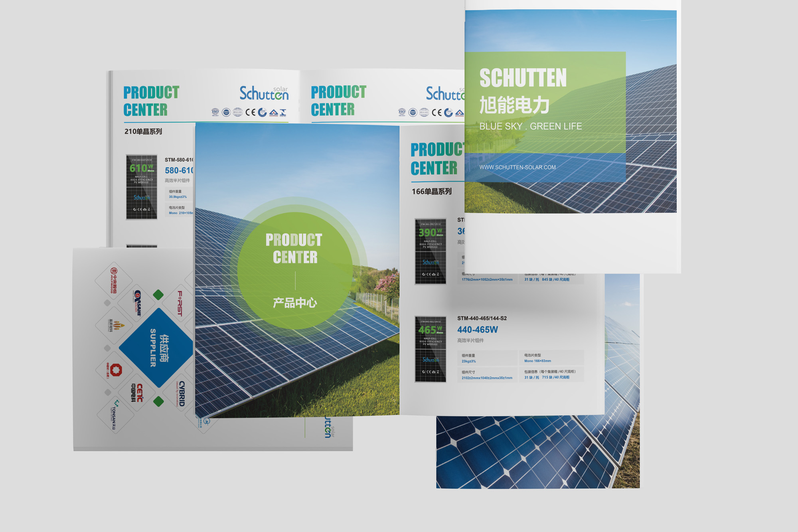This screenshot has height=532, width=798.
Task: Click the Mono 166×83mm cell type value
Action: tap(537, 361)
